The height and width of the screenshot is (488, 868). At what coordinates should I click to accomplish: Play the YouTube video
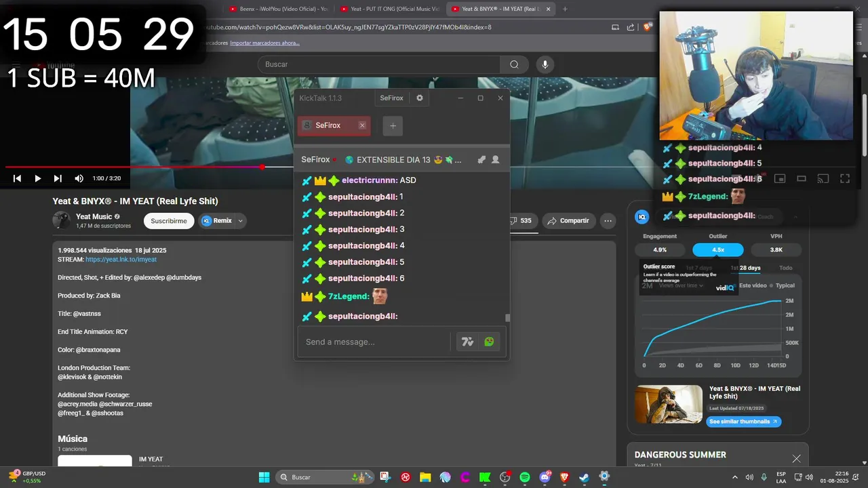click(x=37, y=178)
